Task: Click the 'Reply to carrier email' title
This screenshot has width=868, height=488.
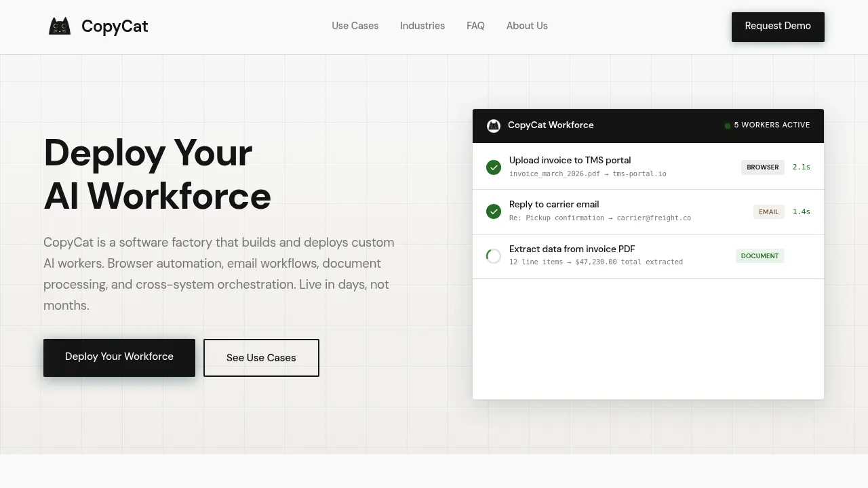Action: click(x=554, y=205)
